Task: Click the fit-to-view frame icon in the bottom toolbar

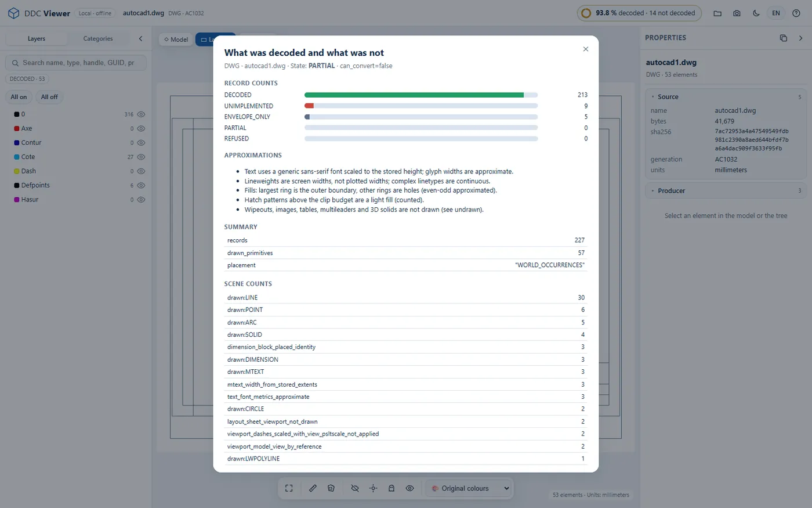Action: click(289, 488)
